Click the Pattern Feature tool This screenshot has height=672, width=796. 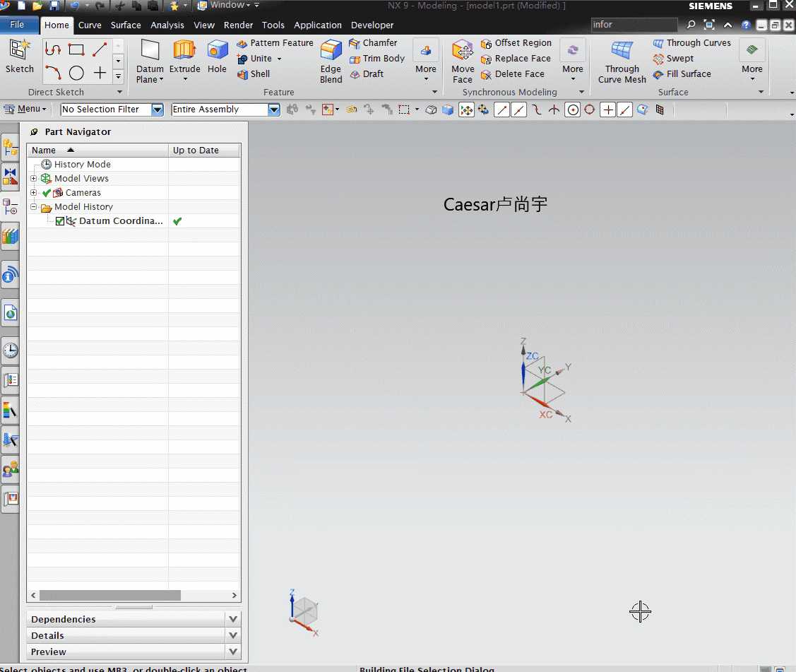(x=275, y=43)
